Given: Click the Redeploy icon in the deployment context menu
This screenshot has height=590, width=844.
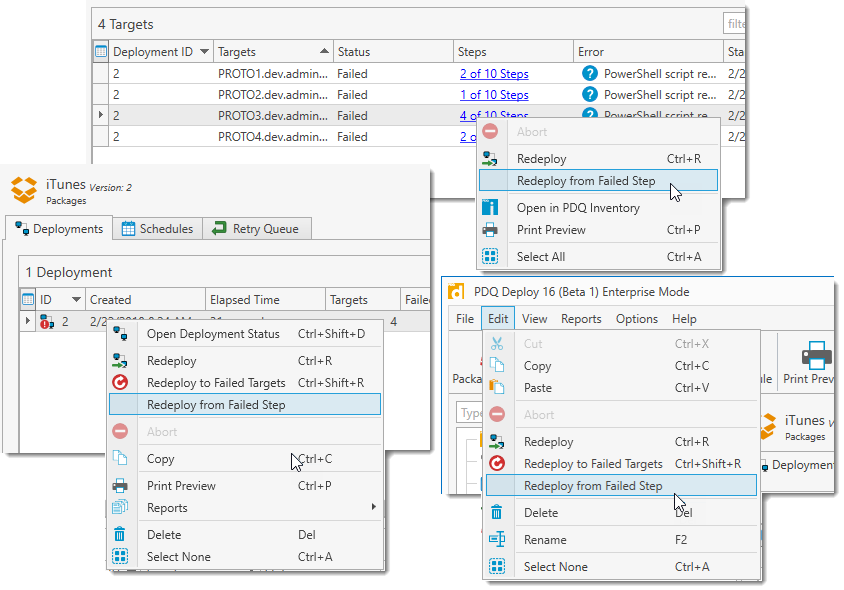Looking at the screenshot, I should (120, 361).
